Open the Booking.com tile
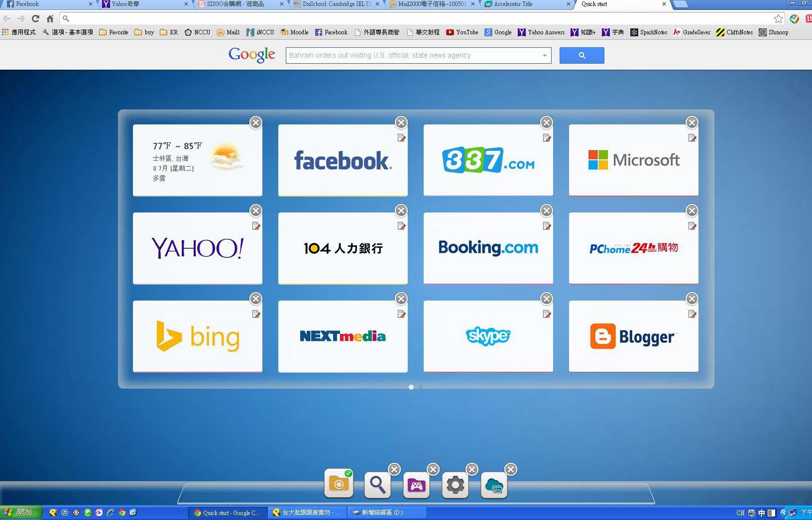812x520 pixels. [488, 248]
